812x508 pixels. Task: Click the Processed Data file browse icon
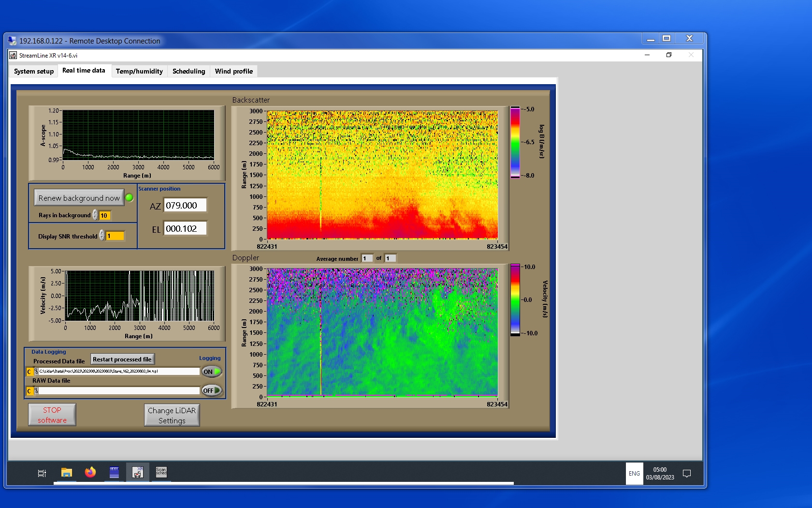[x=36, y=372]
